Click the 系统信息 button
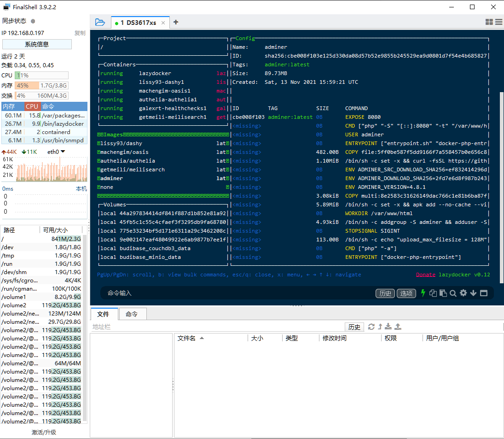 (37, 44)
